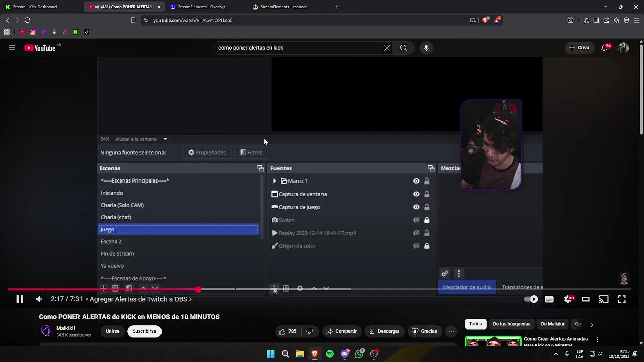The width and height of the screenshot is (644, 362).
Task: Cast the video using the cast icon
Action: click(x=603, y=299)
